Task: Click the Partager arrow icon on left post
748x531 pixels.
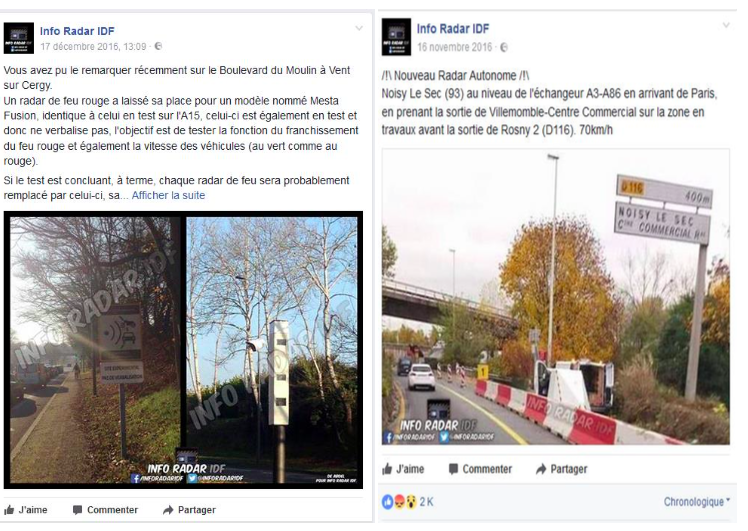Action: (x=168, y=510)
